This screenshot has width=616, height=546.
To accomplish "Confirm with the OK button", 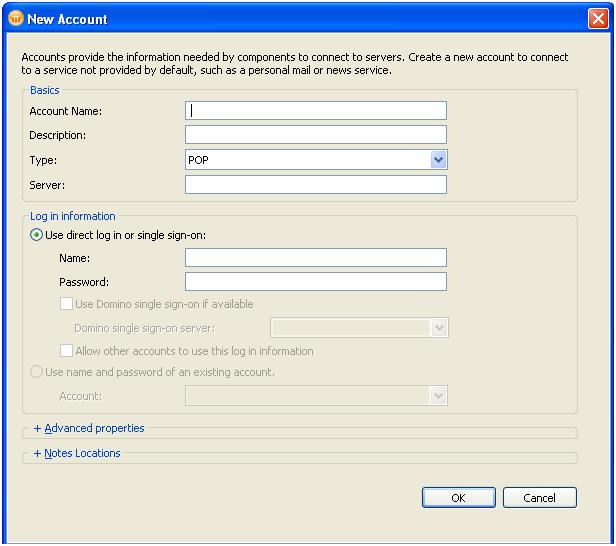I will pyautogui.click(x=458, y=498).
